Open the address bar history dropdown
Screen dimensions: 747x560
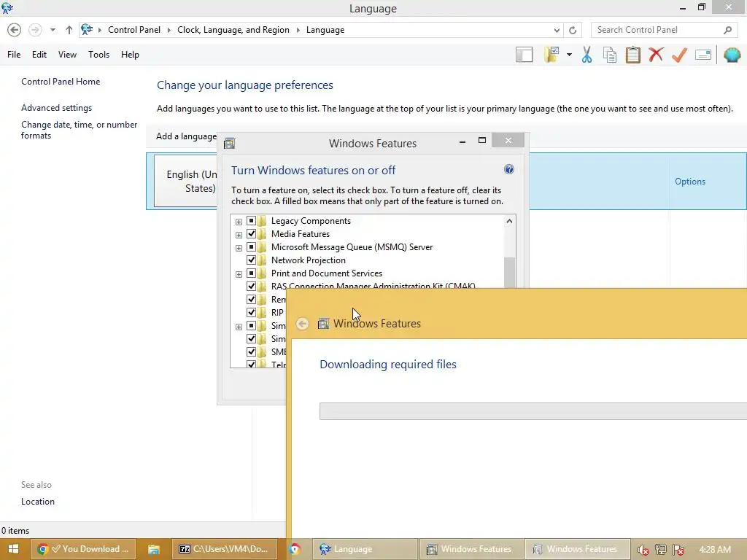pyautogui.click(x=557, y=30)
